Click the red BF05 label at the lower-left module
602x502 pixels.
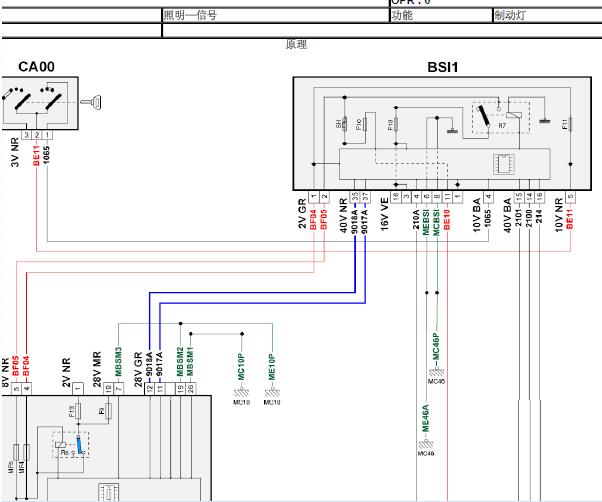16,366
